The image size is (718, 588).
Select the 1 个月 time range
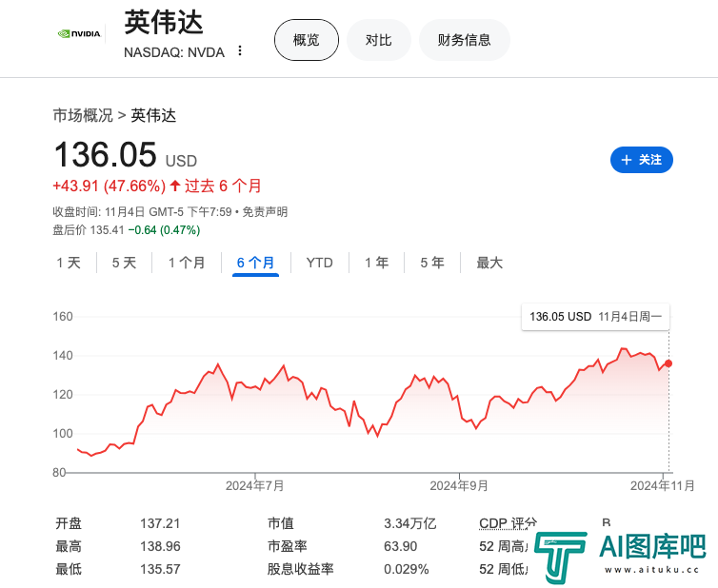187,263
